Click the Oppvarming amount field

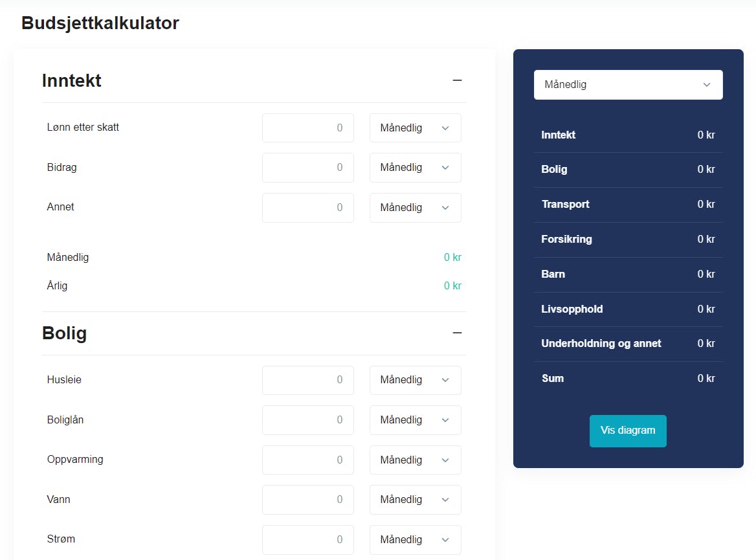click(x=308, y=460)
